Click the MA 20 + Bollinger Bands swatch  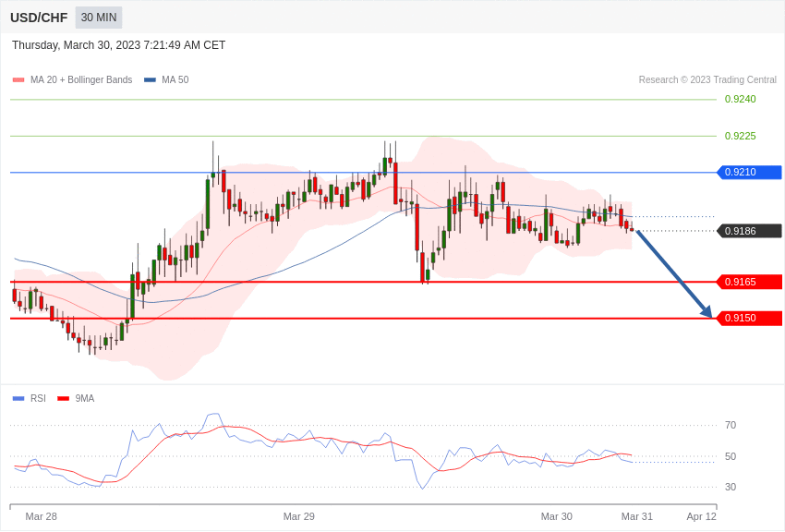click(x=18, y=80)
